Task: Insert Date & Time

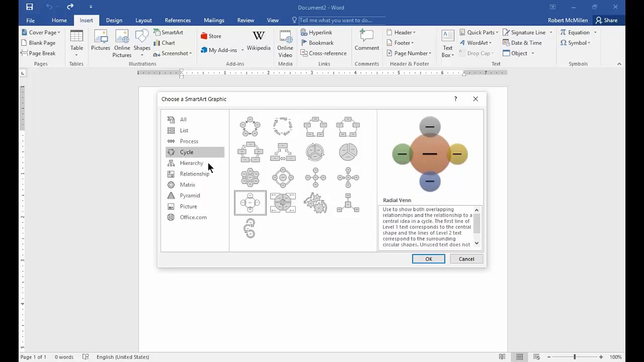Action: 522,43
